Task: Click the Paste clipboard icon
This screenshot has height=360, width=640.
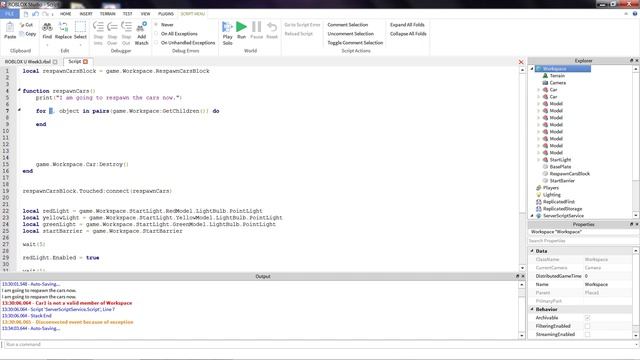Action: tap(10, 28)
